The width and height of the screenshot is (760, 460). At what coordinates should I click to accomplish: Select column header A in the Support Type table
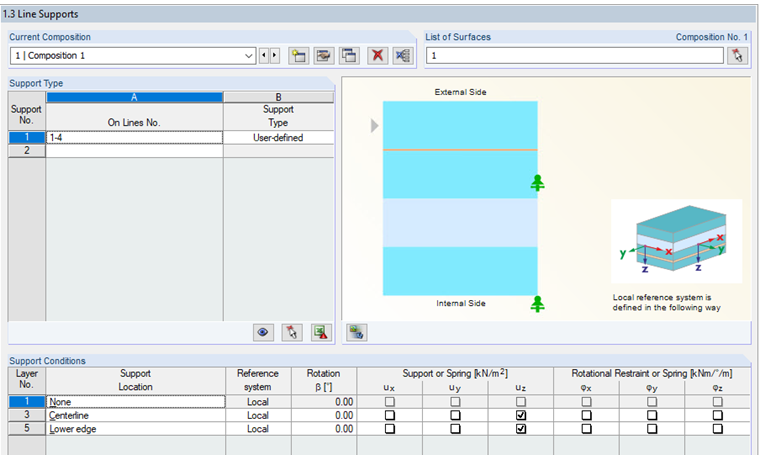[134, 97]
